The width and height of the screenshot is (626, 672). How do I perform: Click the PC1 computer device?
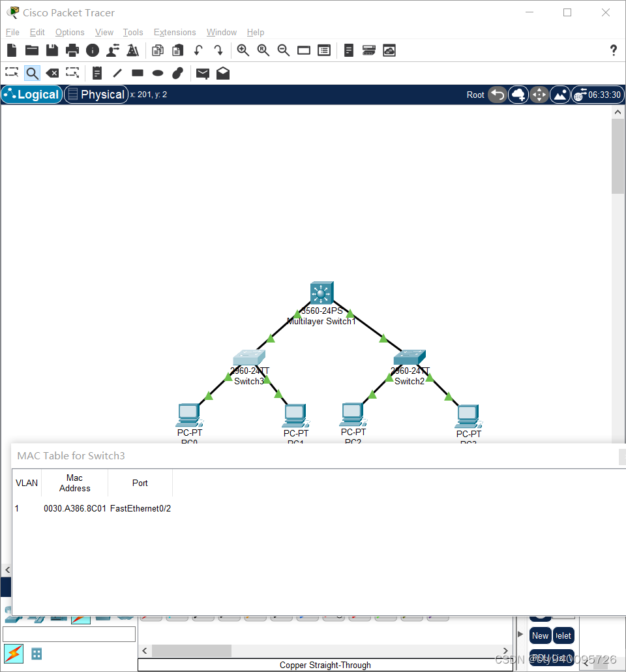(x=295, y=416)
